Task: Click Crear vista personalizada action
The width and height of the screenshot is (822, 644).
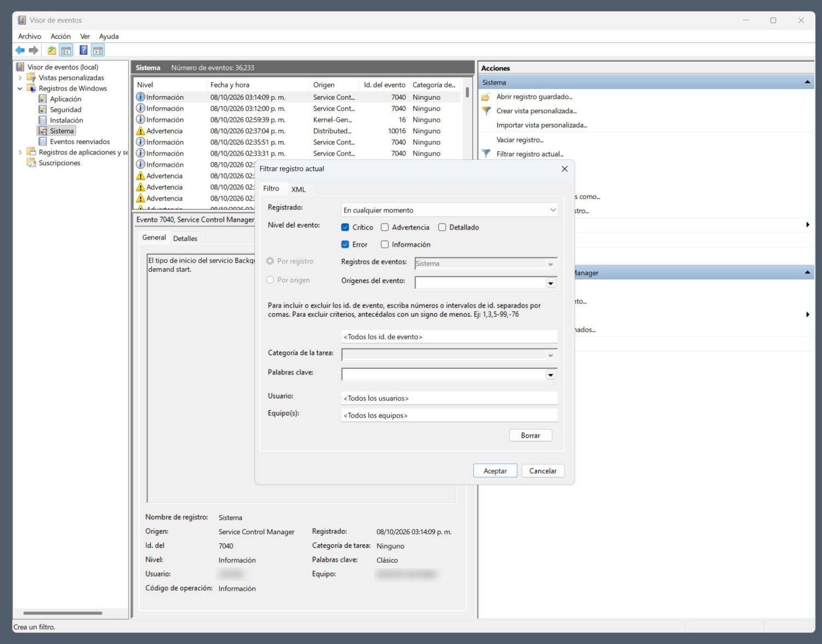Action: point(536,111)
